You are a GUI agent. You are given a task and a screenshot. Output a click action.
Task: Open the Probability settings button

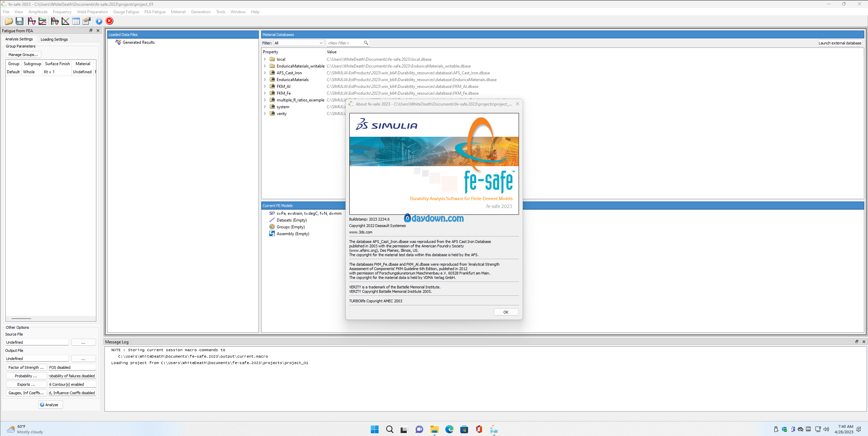[26, 376]
